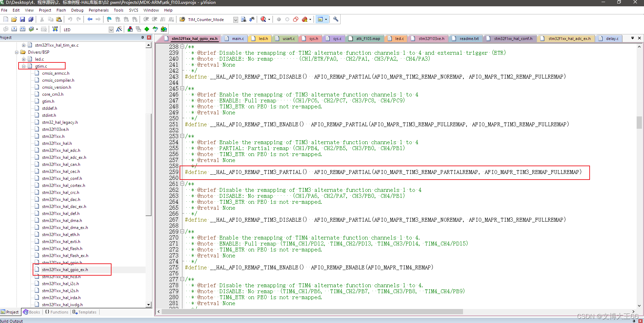Image resolution: width=644 pixels, height=323 pixels.
Task: Open the TIM_Counter_Mode search dropdown
Action: pyautogui.click(x=236, y=20)
